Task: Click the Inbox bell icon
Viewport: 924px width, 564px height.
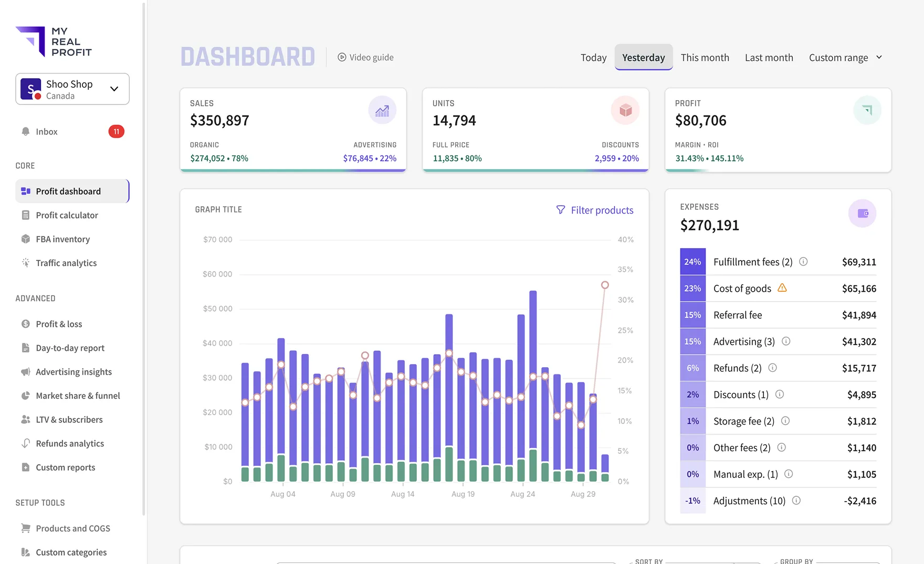Action: click(x=25, y=132)
